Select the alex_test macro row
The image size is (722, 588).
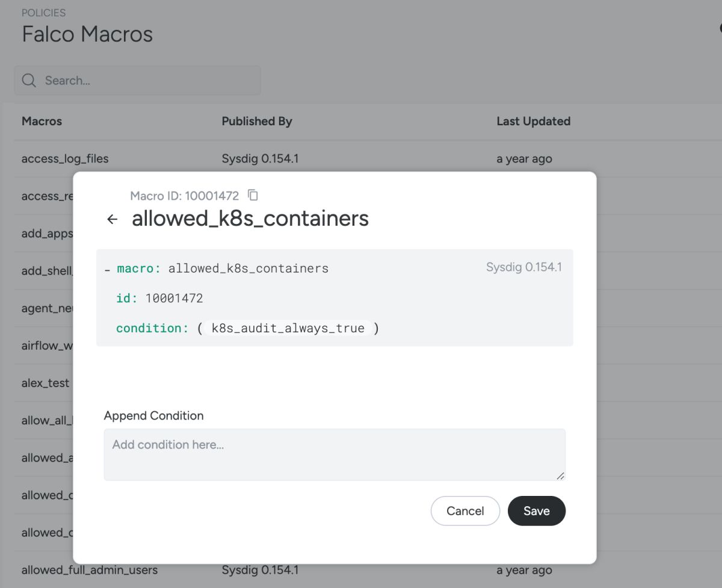45,383
